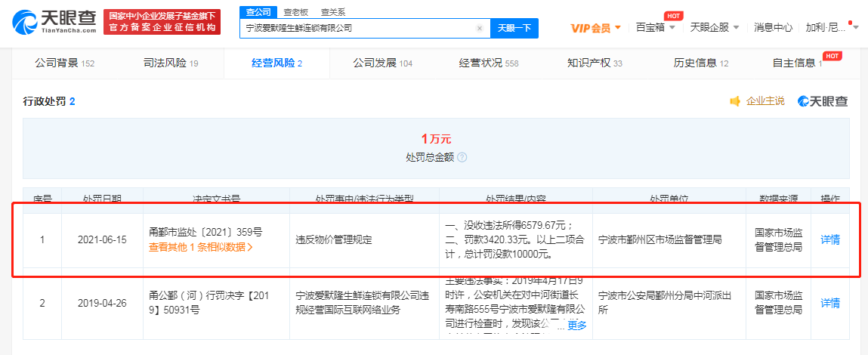868x355 pixels.
Task: Open the VIP会员 dropdown menu
Action: [595, 28]
